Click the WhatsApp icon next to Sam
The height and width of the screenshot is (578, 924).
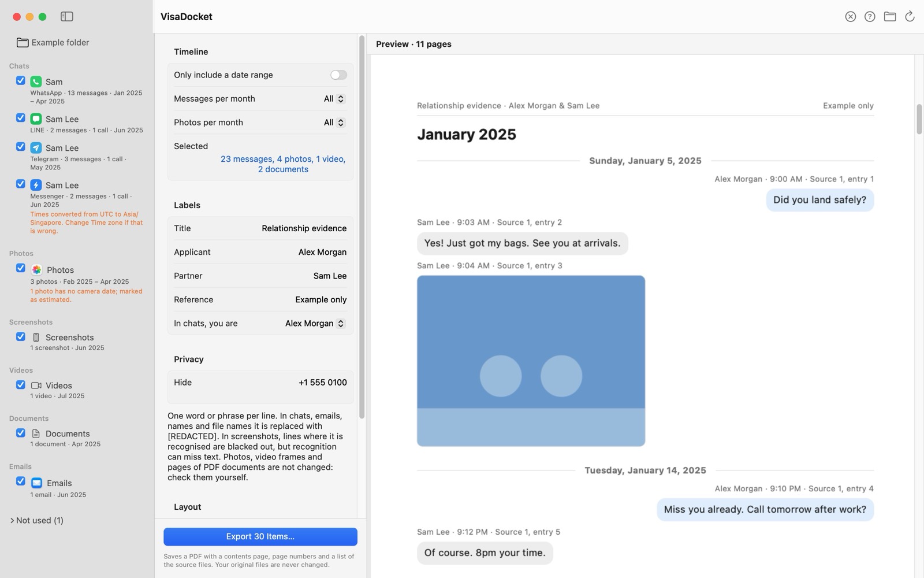[36, 82]
